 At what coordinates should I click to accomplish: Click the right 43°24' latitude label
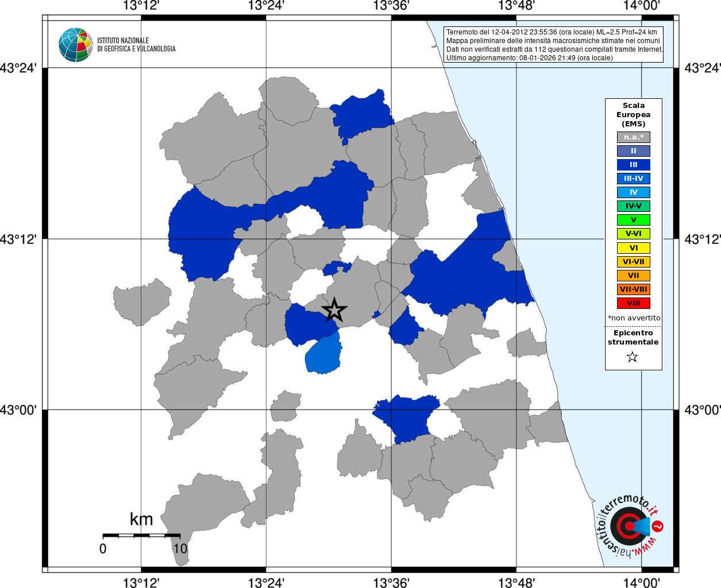pyautogui.click(x=702, y=68)
